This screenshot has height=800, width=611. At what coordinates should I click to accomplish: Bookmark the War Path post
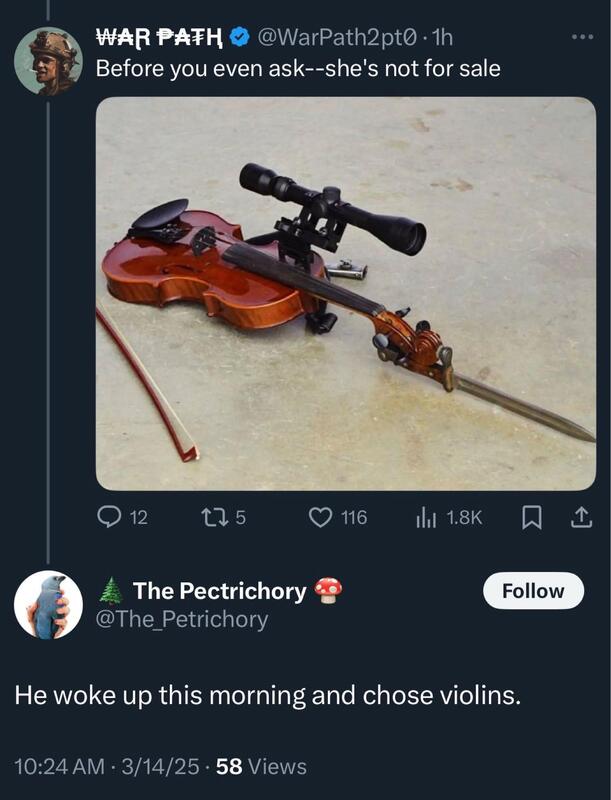(x=533, y=517)
